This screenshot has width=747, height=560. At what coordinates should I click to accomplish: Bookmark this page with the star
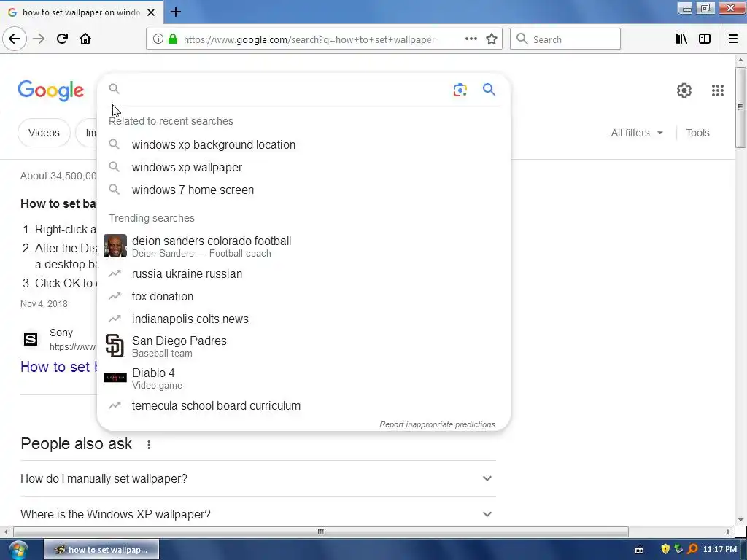pos(492,39)
